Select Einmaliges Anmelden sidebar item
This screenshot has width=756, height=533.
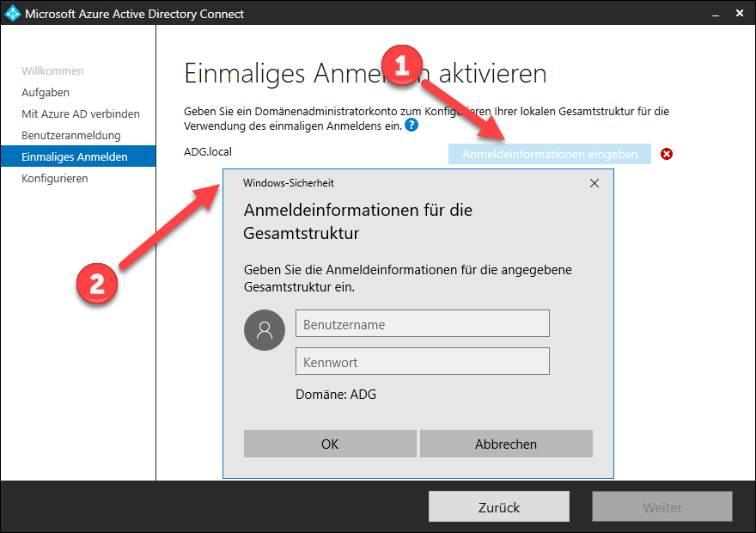click(78, 156)
